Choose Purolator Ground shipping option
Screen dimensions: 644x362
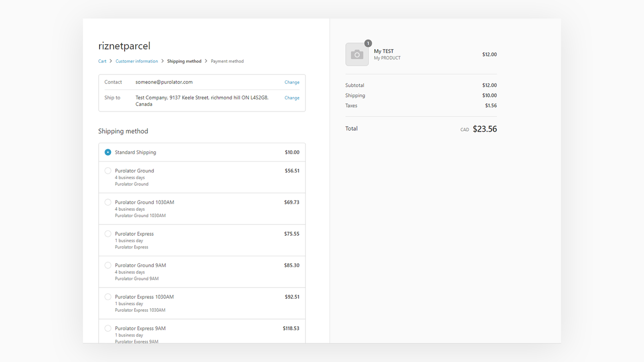click(108, 170)
